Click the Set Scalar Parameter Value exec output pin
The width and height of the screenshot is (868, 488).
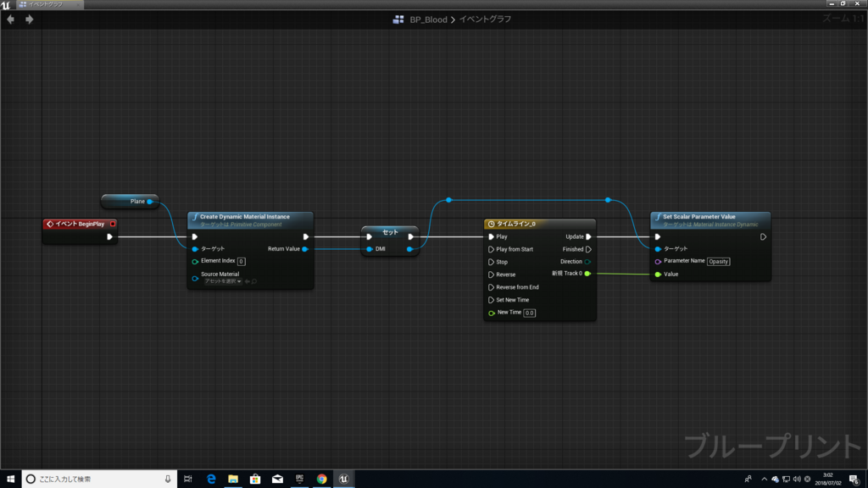(763, 237)
